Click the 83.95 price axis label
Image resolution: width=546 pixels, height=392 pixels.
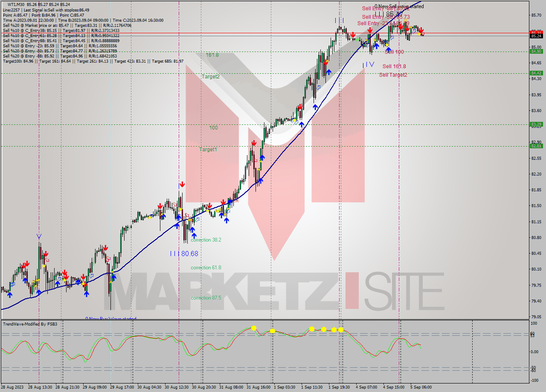tap(536, 95)
